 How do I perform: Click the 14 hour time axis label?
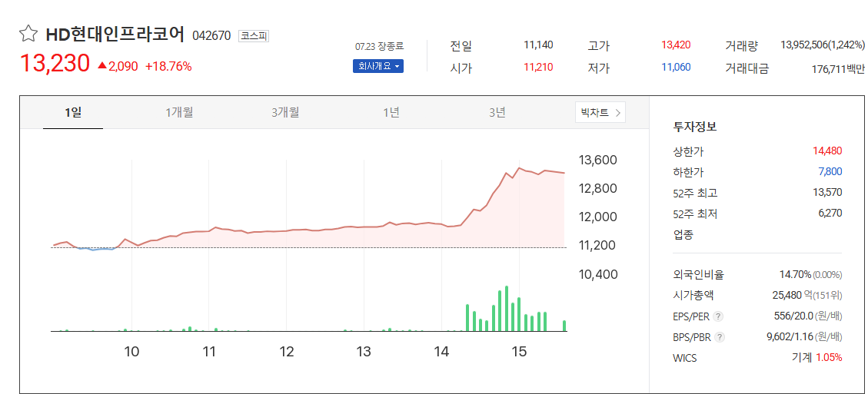coord(441,352)
